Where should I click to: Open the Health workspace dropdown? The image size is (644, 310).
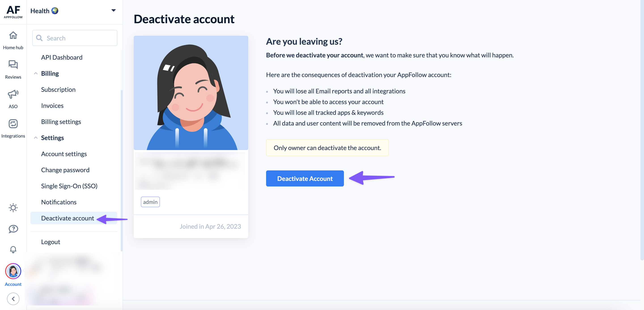tap(73, 11)
